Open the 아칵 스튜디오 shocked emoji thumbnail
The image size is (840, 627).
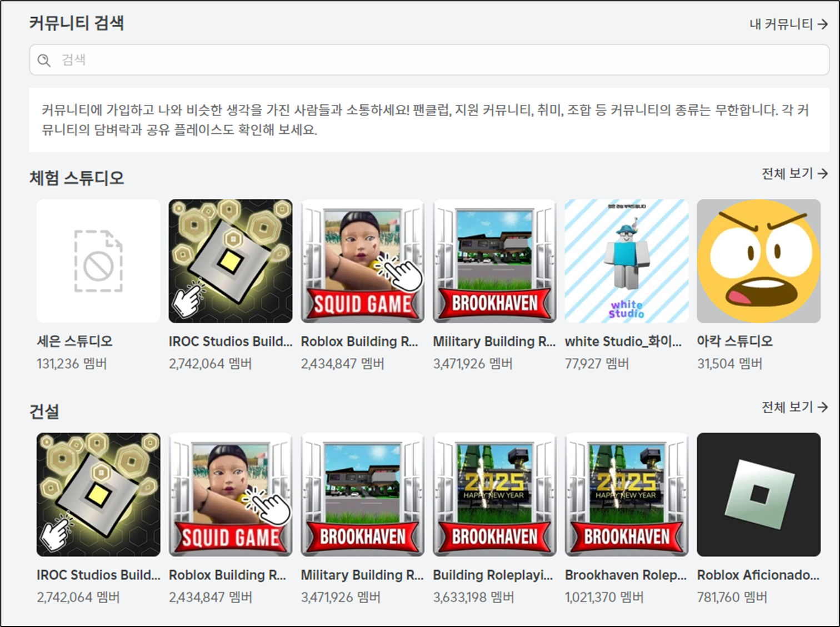759,261
